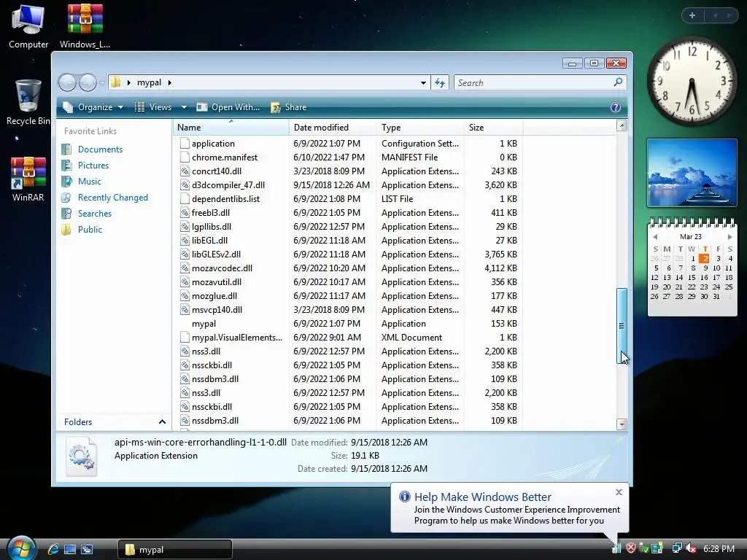Viewport: 747px width, 560px height.
Task: Click the Pictures favorite link icon
Action: 66,166
